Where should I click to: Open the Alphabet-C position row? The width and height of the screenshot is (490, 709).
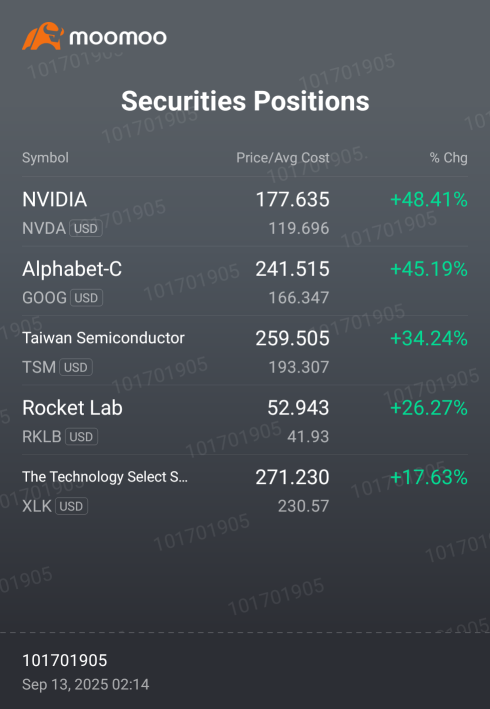tap(245, 281)
